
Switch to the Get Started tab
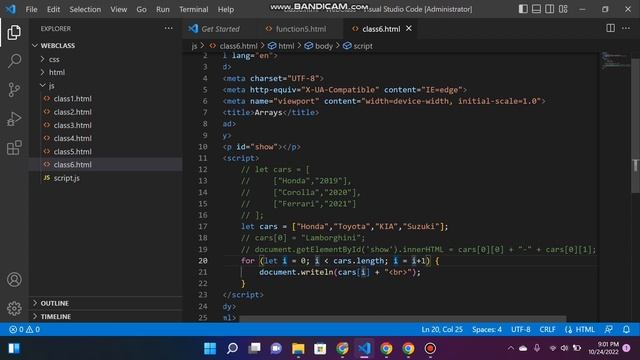coord(220,29)
